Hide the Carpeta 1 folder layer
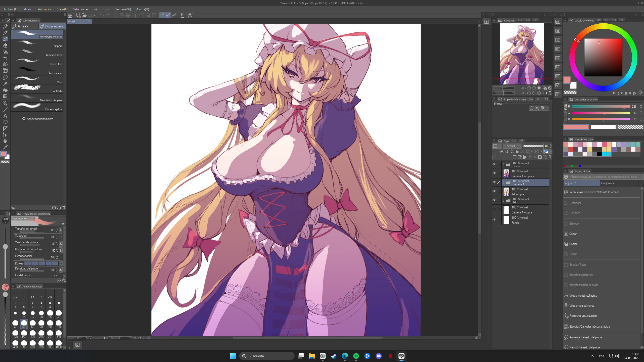Image resolution: width=644 pixels, height=362 pixels. [x=494, y=183]
